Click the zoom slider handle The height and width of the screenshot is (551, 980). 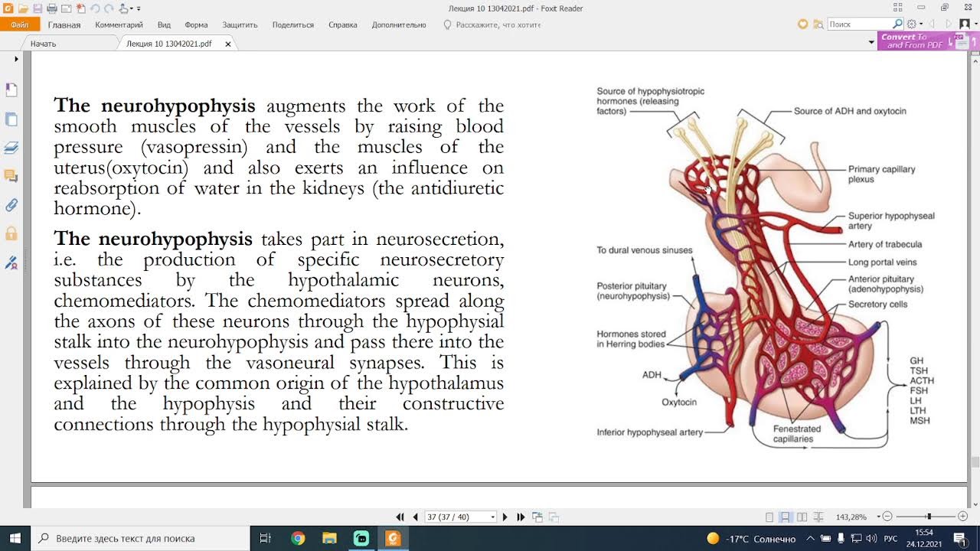point(929,517)
